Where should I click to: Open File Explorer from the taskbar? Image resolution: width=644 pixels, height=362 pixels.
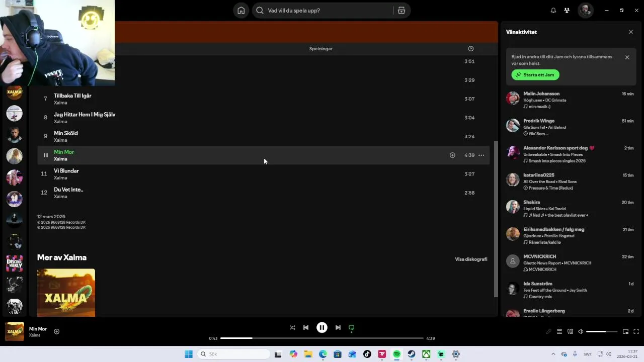pos(308,354)
